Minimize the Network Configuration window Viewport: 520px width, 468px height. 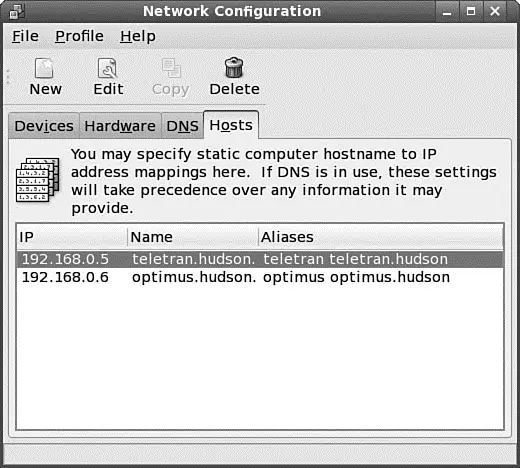[447, 11]
